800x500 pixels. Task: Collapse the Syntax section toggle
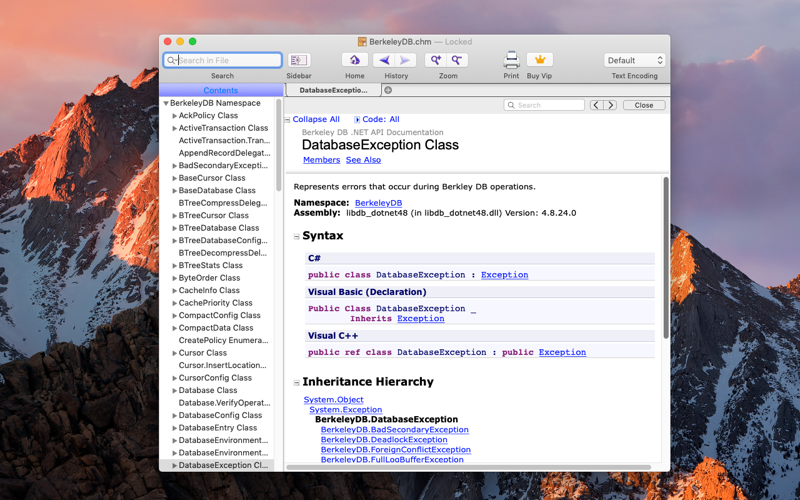(x=296, y=236)
